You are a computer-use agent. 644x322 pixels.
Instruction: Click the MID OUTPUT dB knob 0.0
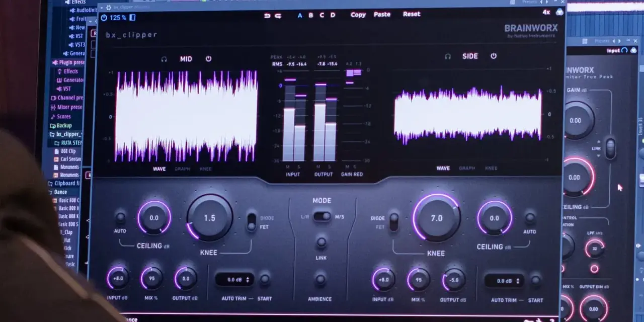click(186, 278)
